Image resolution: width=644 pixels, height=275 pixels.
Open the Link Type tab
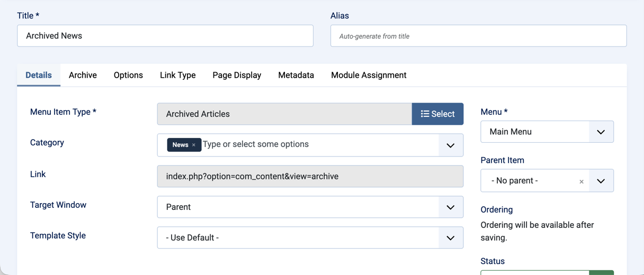click(x=178, y=75)
